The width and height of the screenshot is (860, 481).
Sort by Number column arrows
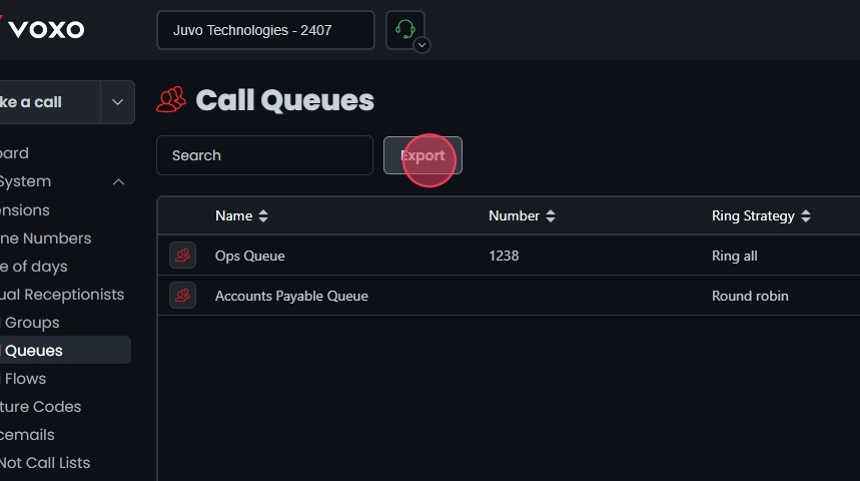pos(550,216)
